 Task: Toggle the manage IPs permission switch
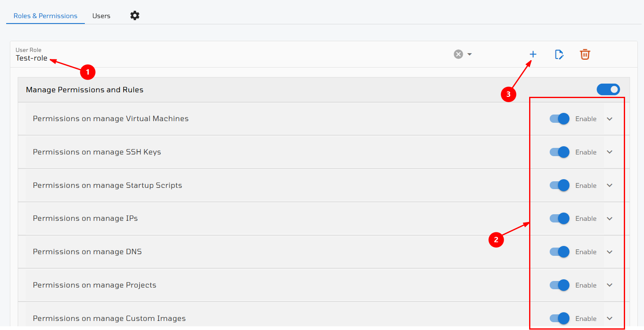coord(560,218)
